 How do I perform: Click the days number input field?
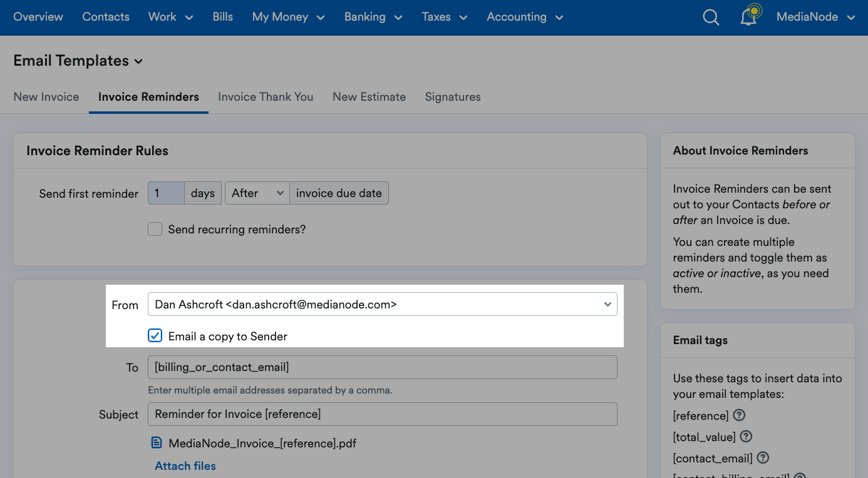[x=166, y=193]
